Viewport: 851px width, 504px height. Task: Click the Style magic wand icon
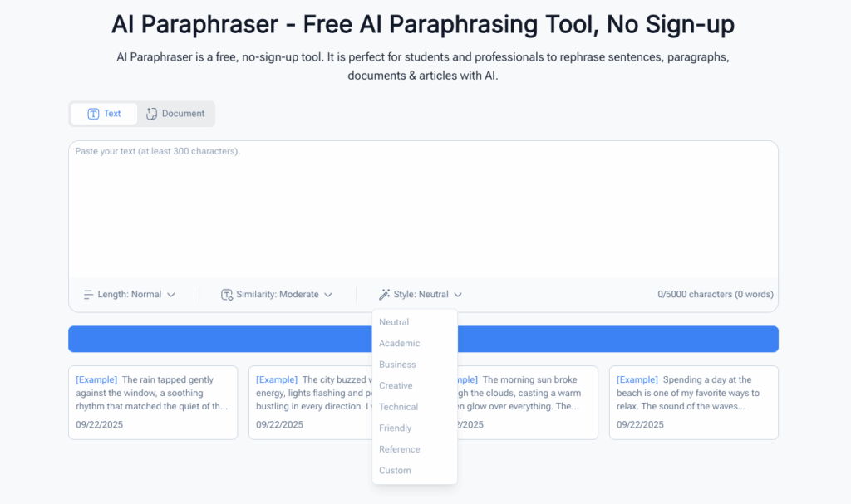pyautogui.click(x=384, y=295)
